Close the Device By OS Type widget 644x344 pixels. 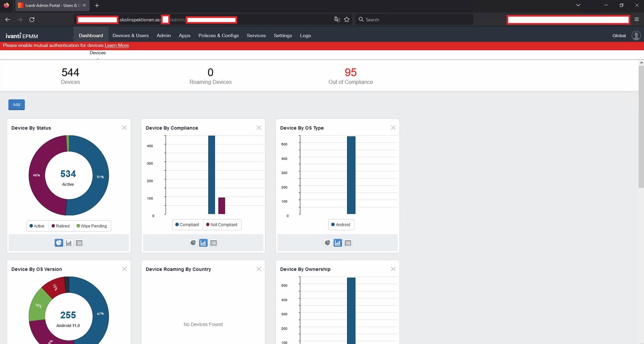[393, 128]
